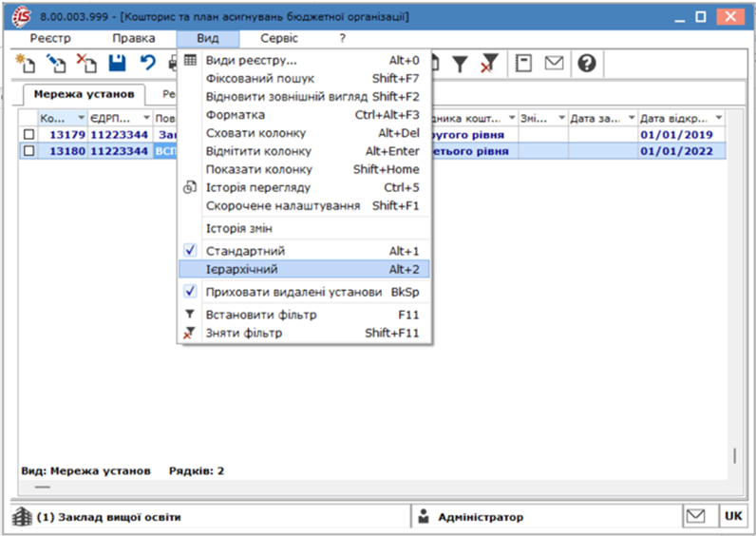Choose Фіксований пошук from menu

pos(304,78)
